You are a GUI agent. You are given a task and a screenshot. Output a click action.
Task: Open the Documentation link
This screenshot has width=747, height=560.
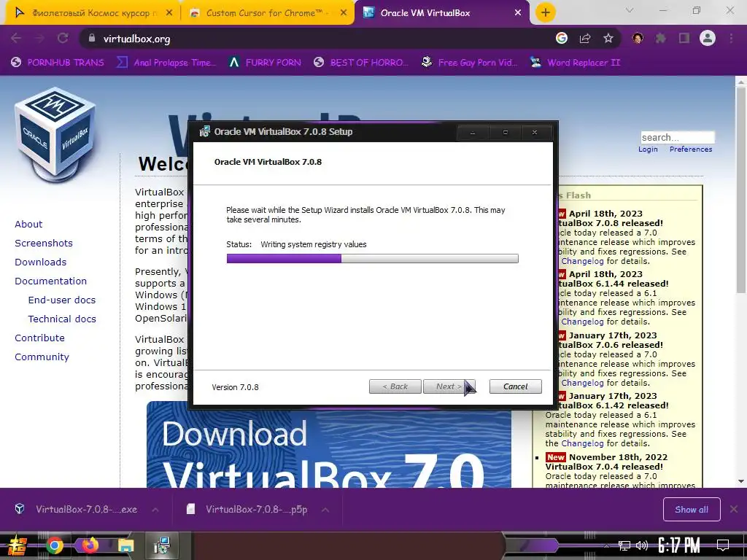(x=50, y=281)
